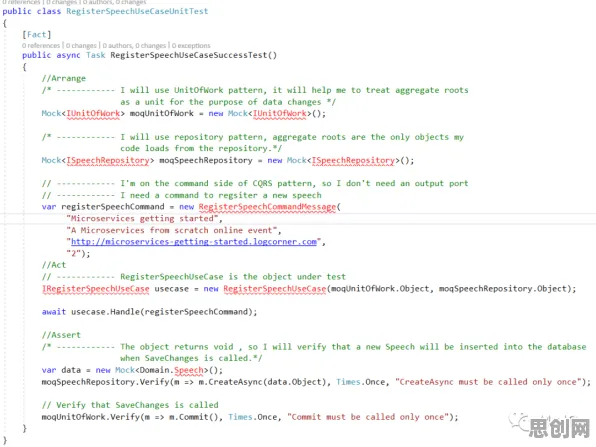
Task: Click the underlined IRegisterSpeechUseCase interface name
Action: tap(96, 289)
